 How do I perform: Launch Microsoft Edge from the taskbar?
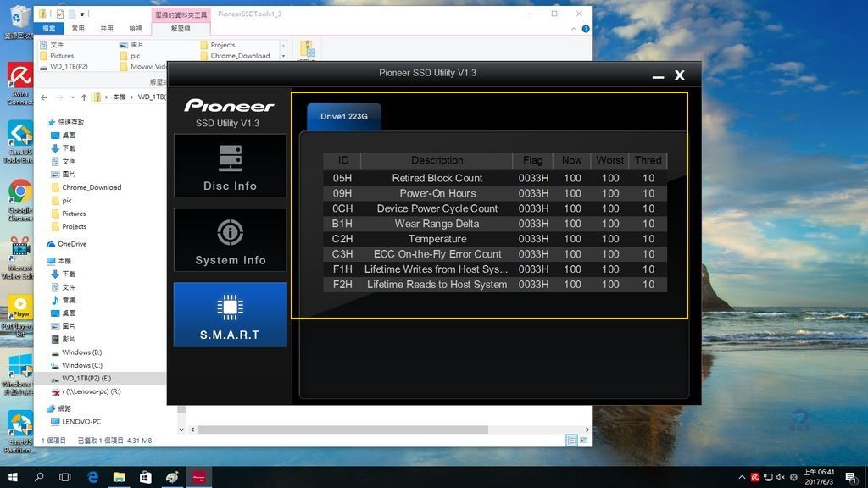coord(92,477)
